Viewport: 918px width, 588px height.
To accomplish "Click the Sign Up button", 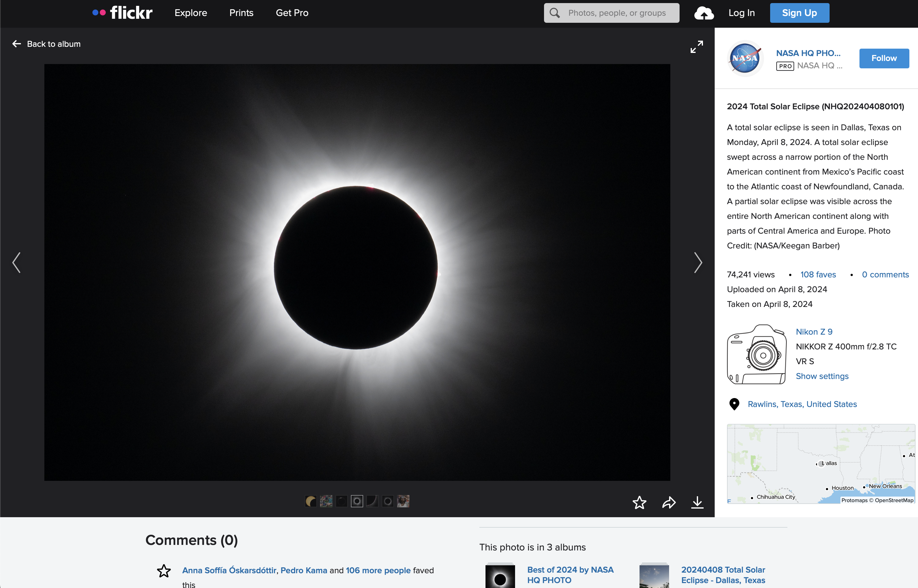I will (x=799, y=13).
